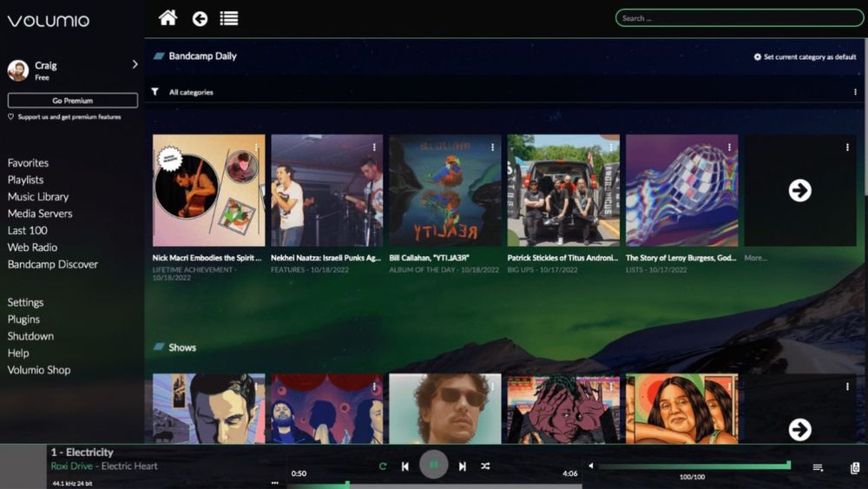
Task: Open Leroy Burgess story thumbnail
Action: (682, 190)
